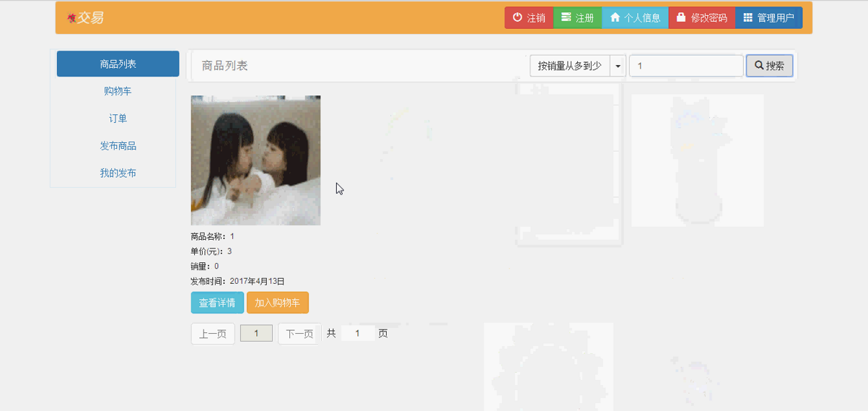868x411 pixels.
Task: Click the 注销 logout button
Action: [529, 18]
